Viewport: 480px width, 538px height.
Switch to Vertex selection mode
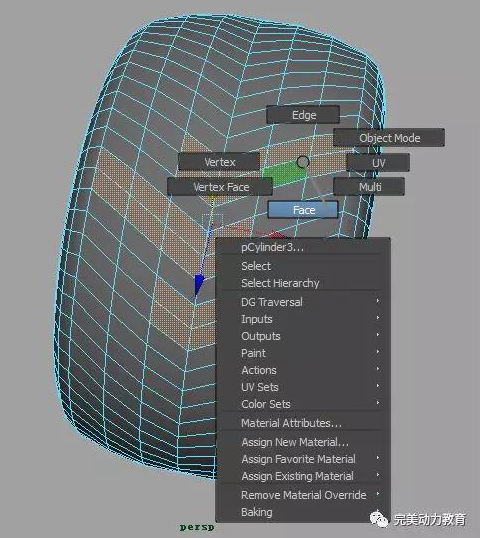point(219,162)
